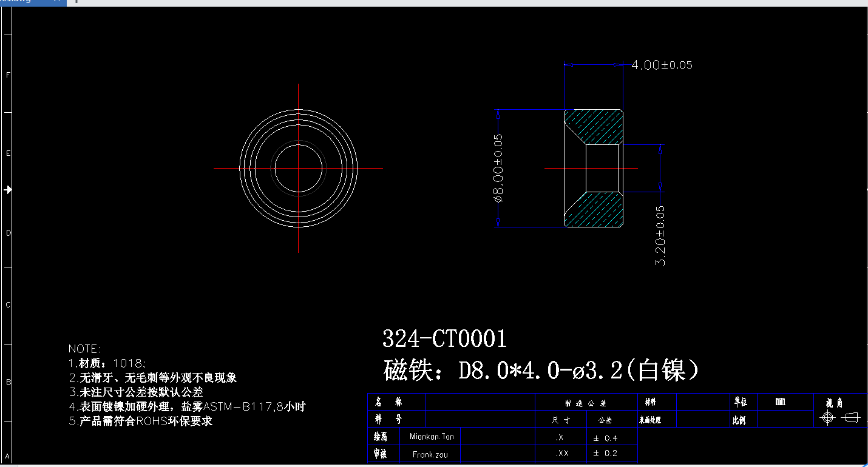The image size is (868, 467).
Task: Click the lower hatched section area
Action: (x=598, y=210)
